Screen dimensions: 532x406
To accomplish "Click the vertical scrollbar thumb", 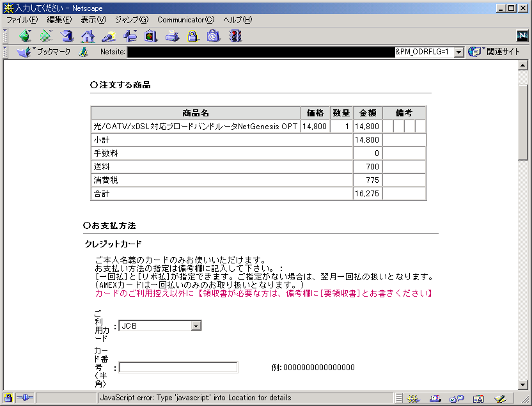I will [x=523, y=121].
